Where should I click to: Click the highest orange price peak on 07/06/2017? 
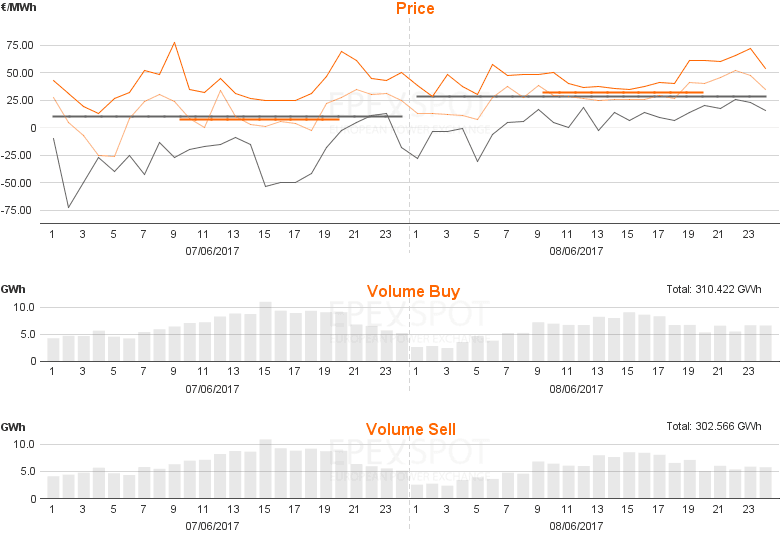click(x=175, y=43)
